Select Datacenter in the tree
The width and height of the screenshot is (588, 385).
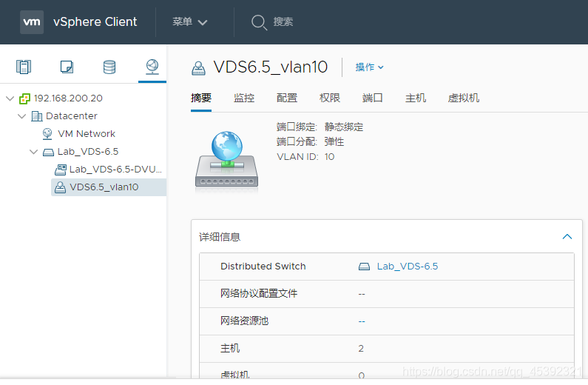[x=72, y=116]
